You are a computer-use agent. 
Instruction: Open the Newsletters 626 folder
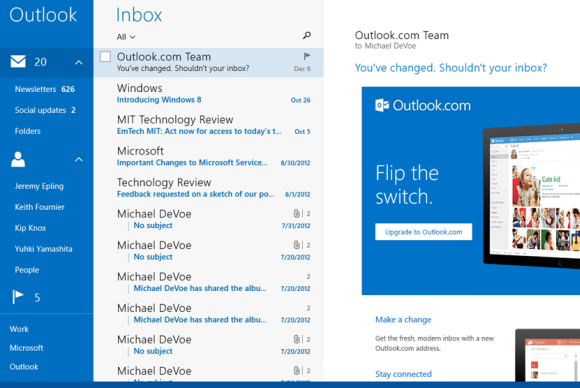(x=44, y=89)
